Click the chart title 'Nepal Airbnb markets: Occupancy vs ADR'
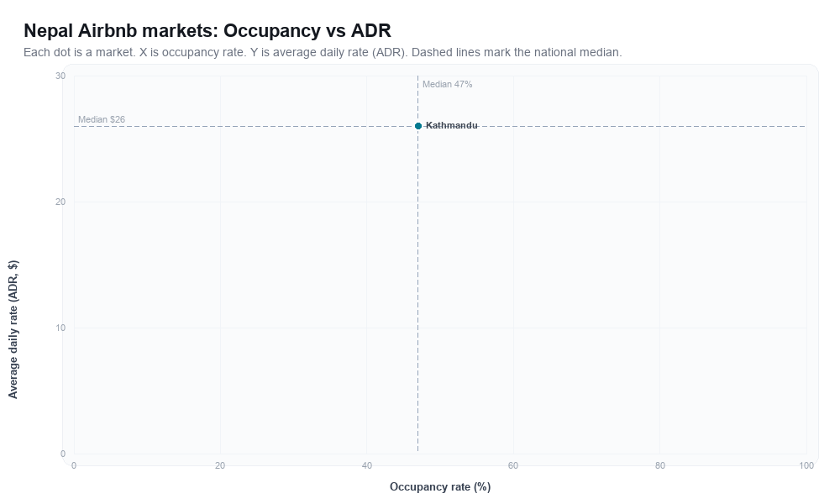Image resolution: width=840 pixels, height=504 pixels. click(207, 30)
